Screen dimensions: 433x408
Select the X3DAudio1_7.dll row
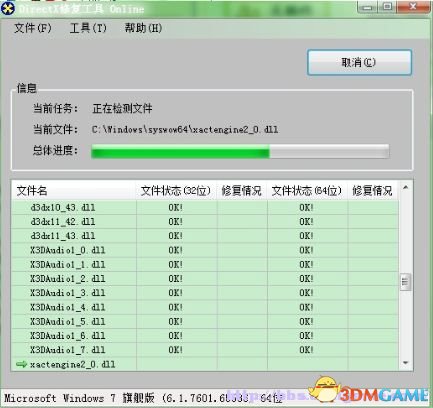point(205,350)
